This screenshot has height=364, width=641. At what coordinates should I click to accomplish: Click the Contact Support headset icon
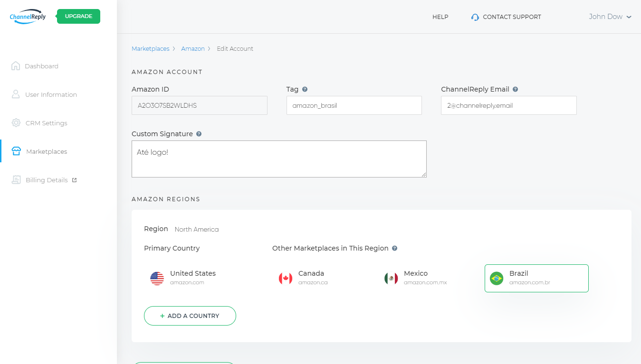[x=475, y=17]
